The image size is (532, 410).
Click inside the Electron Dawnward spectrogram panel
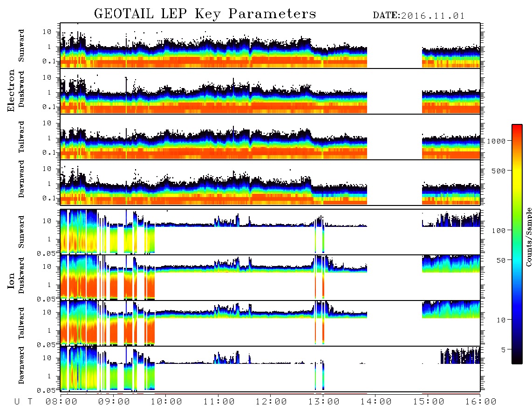pyautogui.click(x=270, y=182)
